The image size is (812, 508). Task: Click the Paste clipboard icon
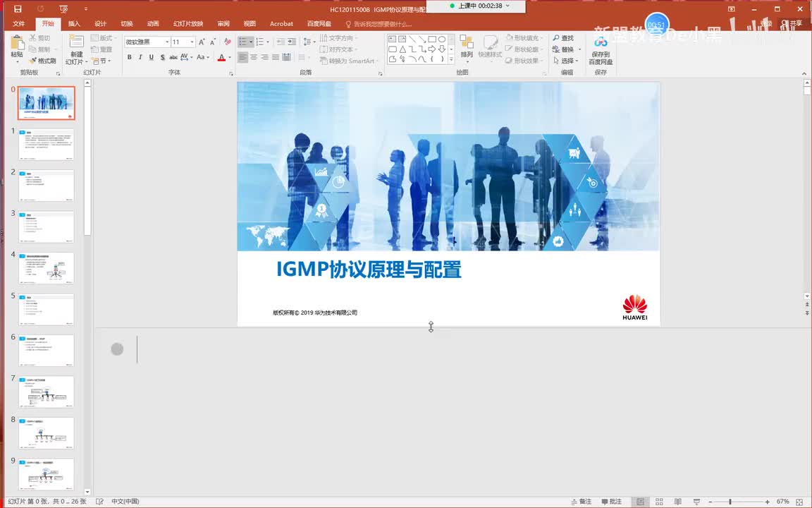[x=17, y=43]
